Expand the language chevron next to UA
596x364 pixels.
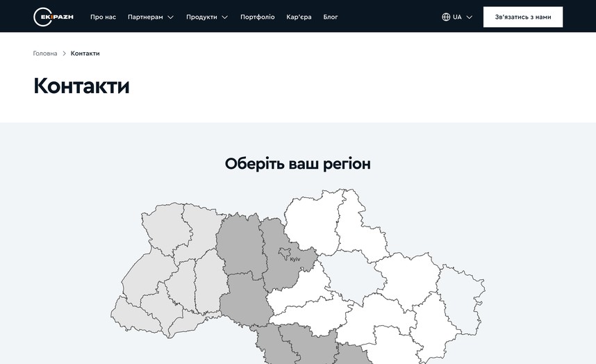(x=470, y=17)
